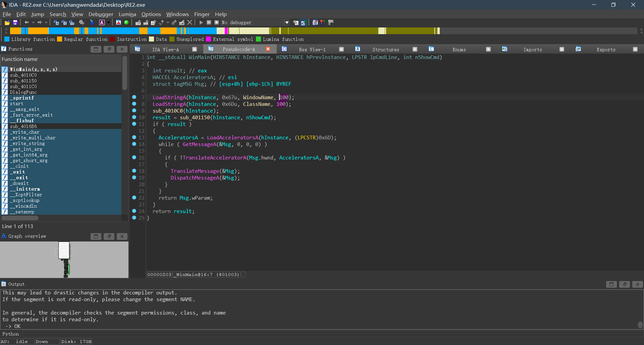The image size is (644, 345).
Task: Toggle breakpoint dot on line 7
Action: (134, 97)
